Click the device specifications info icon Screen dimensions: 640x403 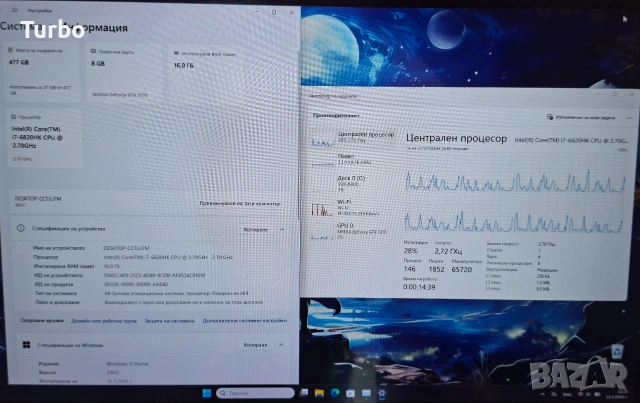coord(21,228)
